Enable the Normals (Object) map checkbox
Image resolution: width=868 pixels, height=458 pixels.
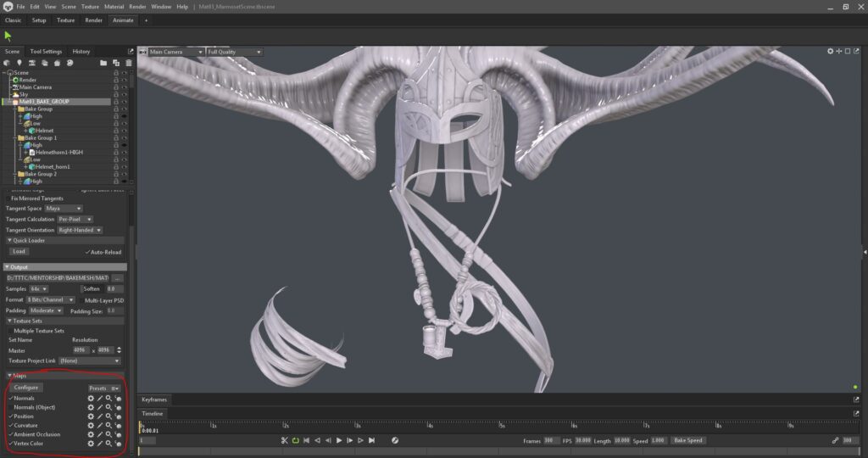coord(10,407)
